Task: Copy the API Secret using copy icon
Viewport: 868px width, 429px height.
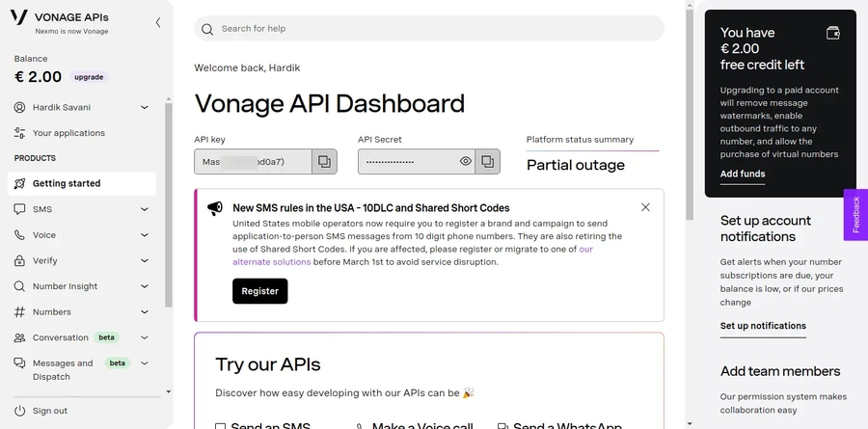Action: click(x=488, y=161)
